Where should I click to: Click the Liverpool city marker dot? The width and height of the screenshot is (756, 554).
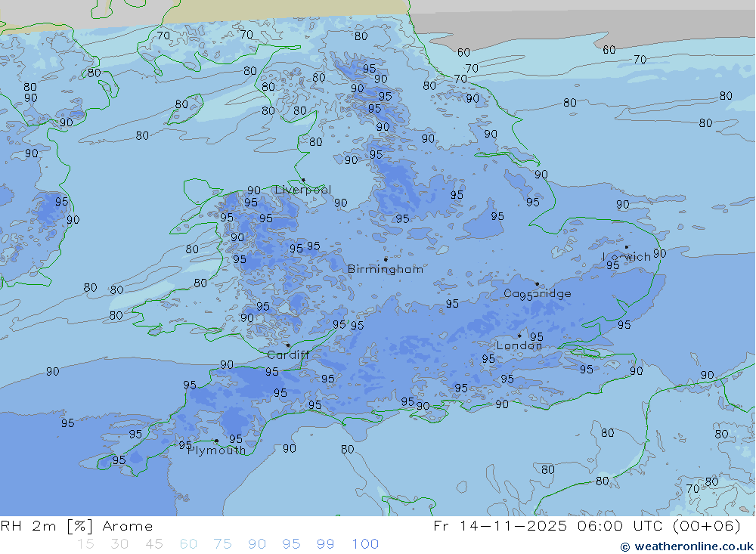click(303, 181)
